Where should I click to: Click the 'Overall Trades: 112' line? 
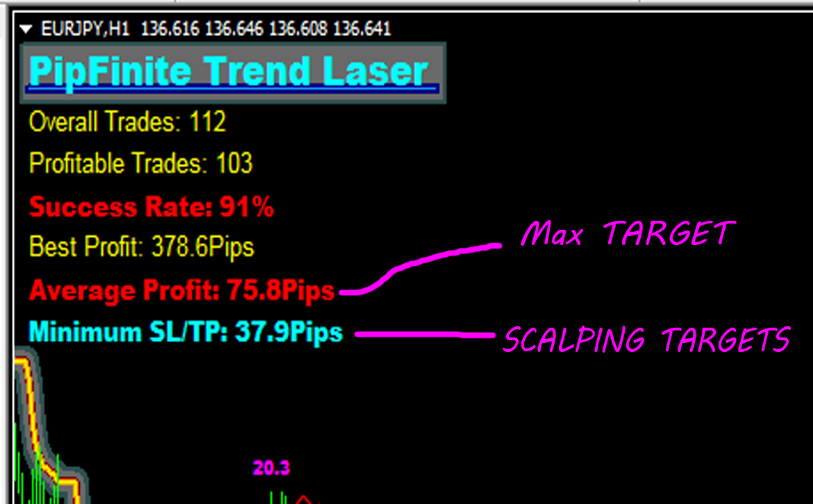tap(128, 122)
